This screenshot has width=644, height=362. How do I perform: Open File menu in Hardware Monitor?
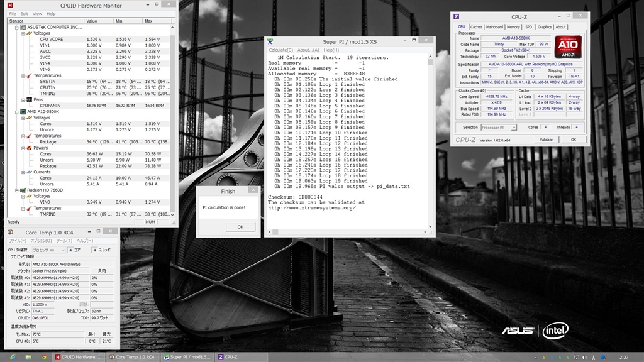pos(13,14)
